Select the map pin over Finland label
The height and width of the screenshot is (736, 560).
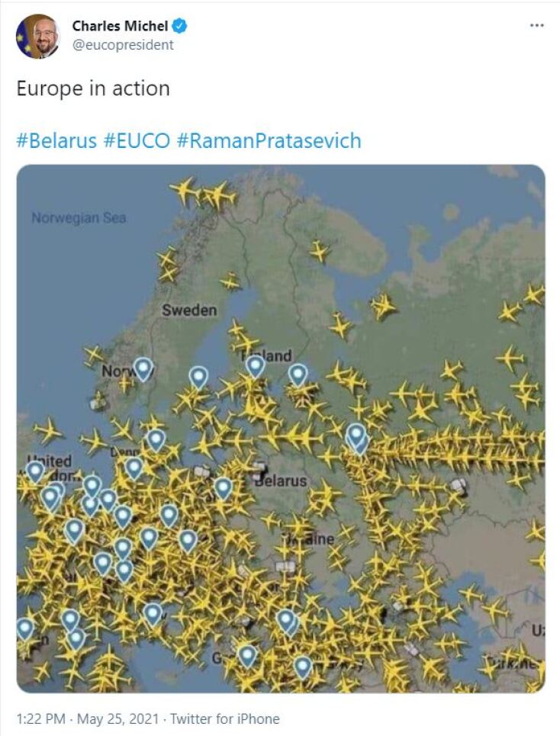[256, 366]
